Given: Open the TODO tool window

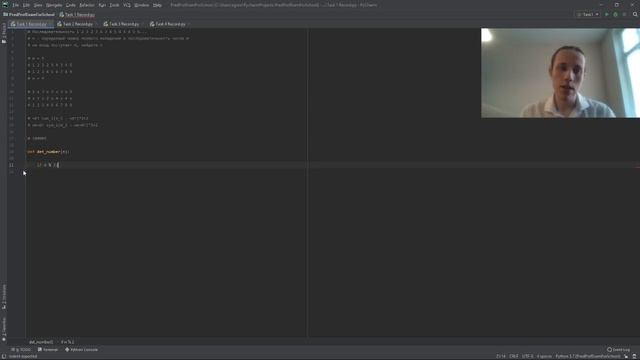Looking at the screenshot, I should pos(21,350).
